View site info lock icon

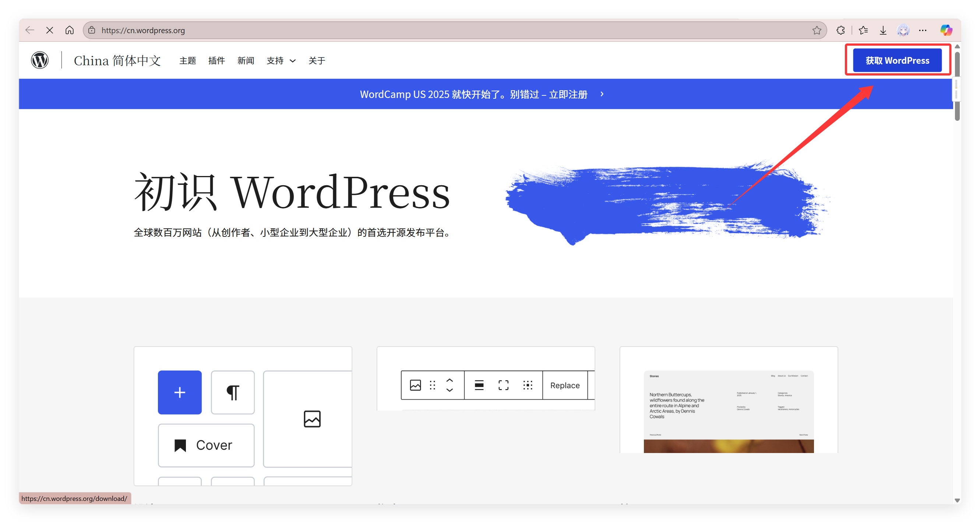tap(92, 30)
